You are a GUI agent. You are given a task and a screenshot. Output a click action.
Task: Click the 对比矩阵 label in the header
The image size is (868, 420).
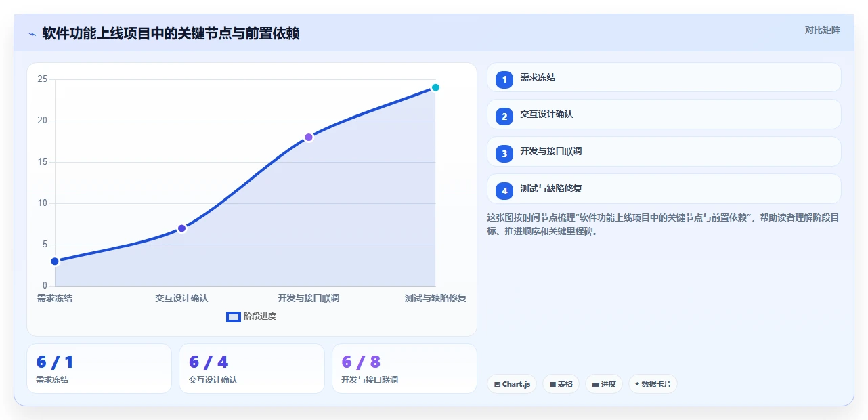point(822,30)
